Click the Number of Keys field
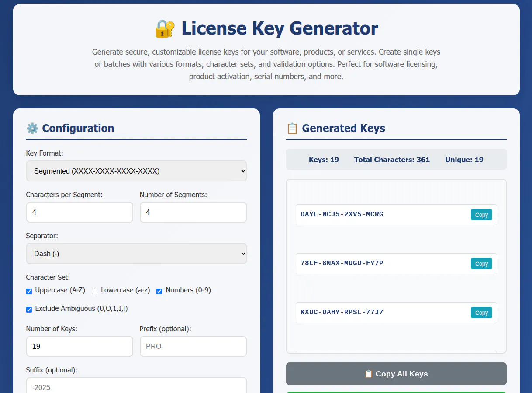 (x=79, y=346)
